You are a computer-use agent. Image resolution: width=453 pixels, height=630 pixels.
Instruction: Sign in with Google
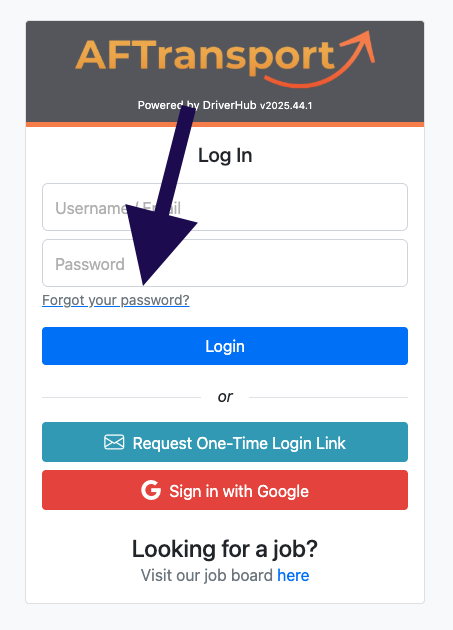point(225,490)
